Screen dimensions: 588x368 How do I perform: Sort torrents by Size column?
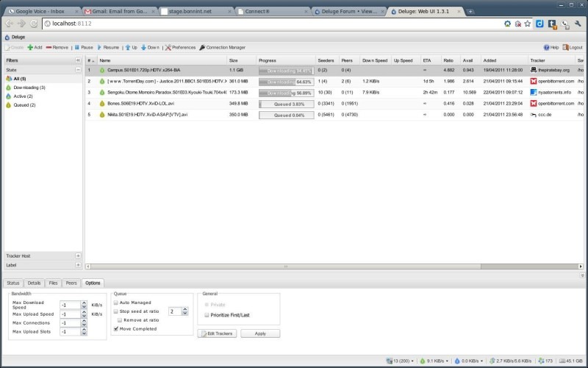[242, 60]
